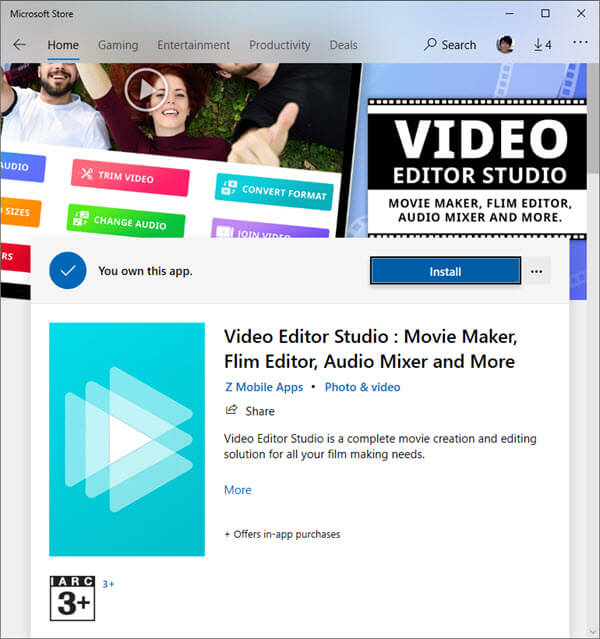600x639 pixels.
Task: Open Z Mobile Apps publisher page
Action: [264, 387]
